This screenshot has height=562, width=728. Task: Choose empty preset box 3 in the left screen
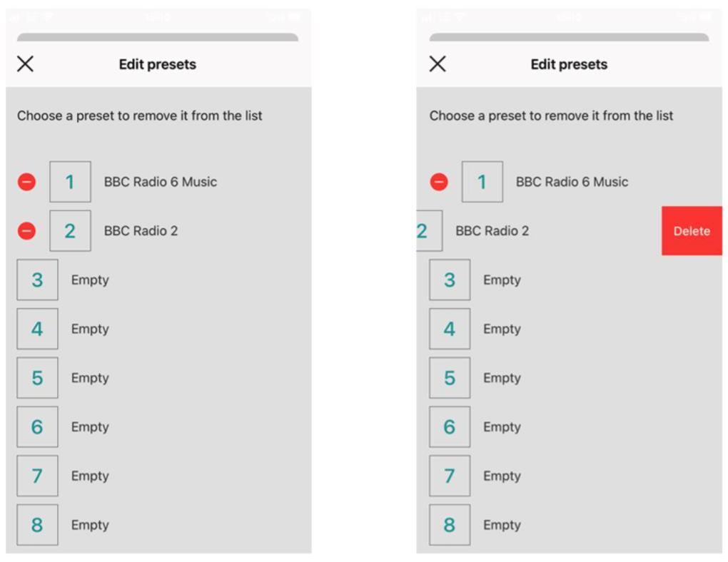(37, 280)
